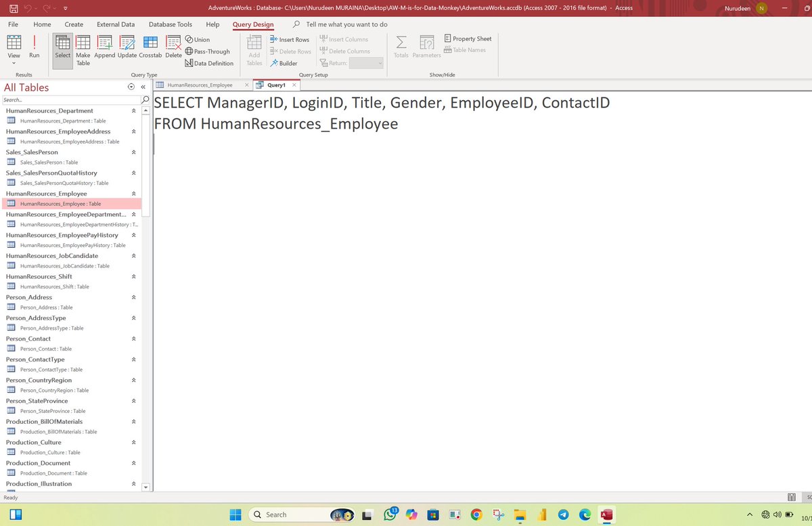This screenshot has width=812, height=526.
Task: Open the Property Sheet pane
Action: pos(468,39)
